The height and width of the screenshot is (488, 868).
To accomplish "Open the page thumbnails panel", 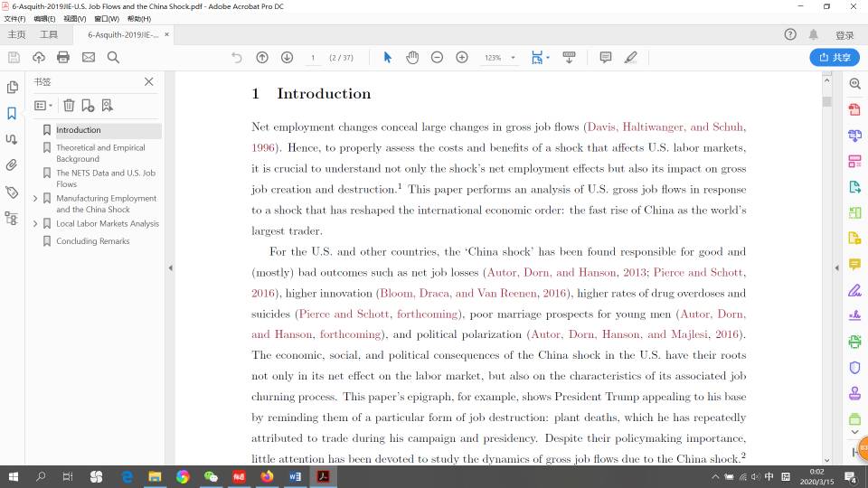I will pos(12,88).
